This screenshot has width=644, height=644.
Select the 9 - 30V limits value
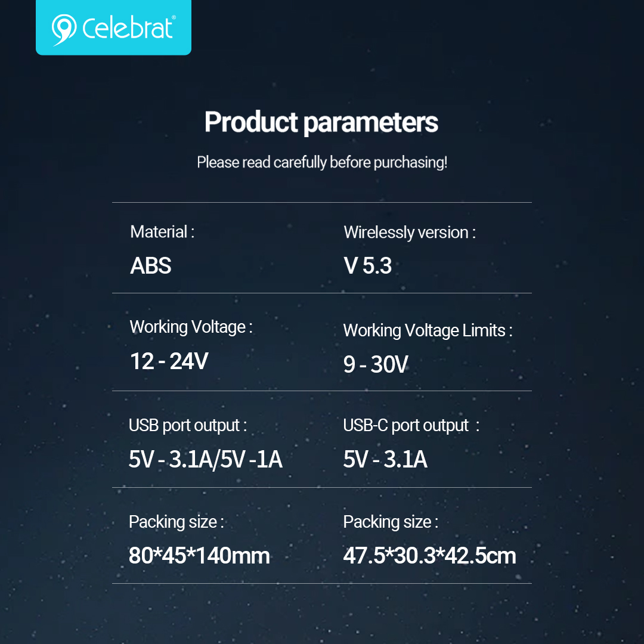coord(376,364)
